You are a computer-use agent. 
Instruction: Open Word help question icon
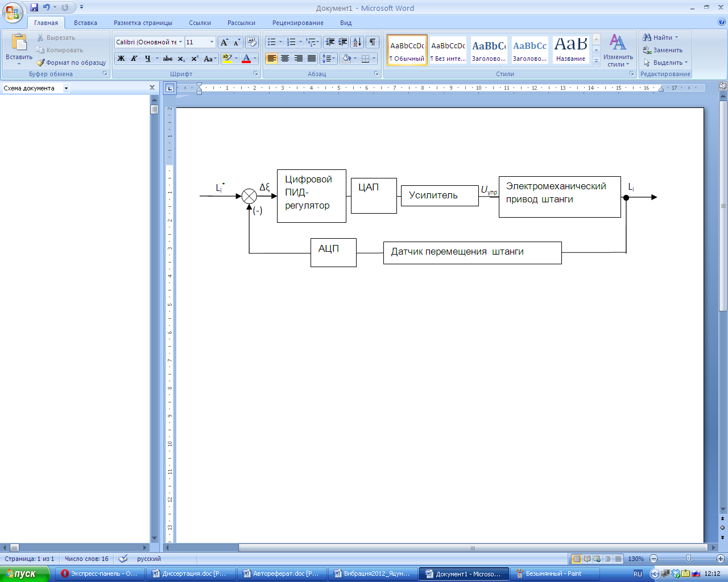click(x=722, y=22)
